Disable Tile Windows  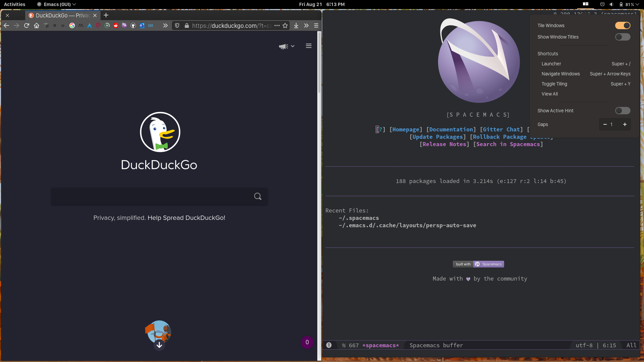click(x=622, y=25)
